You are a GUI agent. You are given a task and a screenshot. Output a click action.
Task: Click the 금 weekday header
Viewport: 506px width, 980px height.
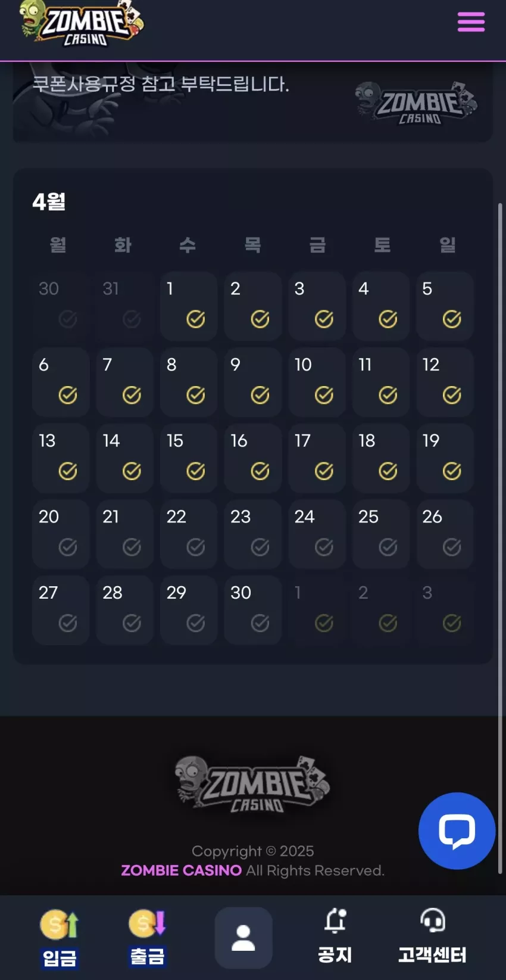[x=317, y=244]
